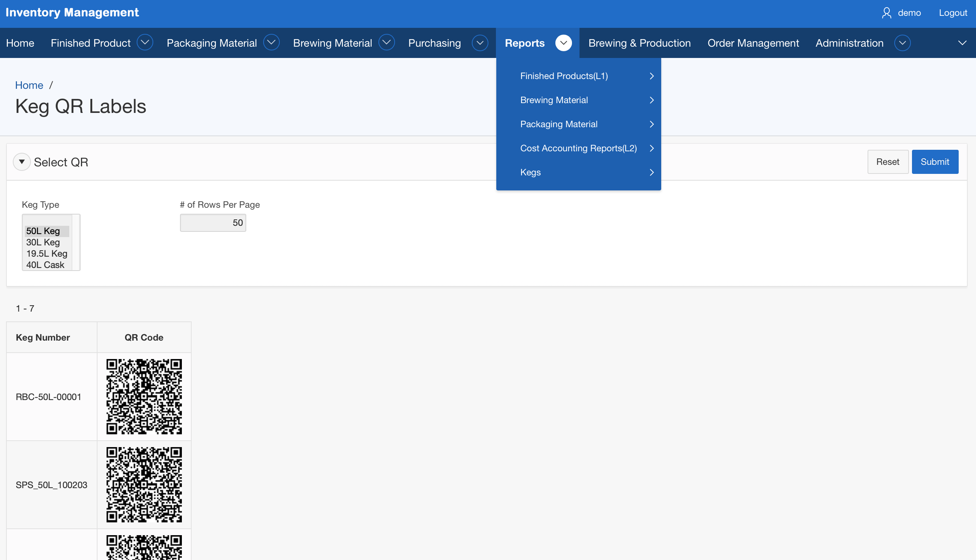Collapse the Reports menu chevron
Viewport: 976px width, 560px height.
[563, 43]
